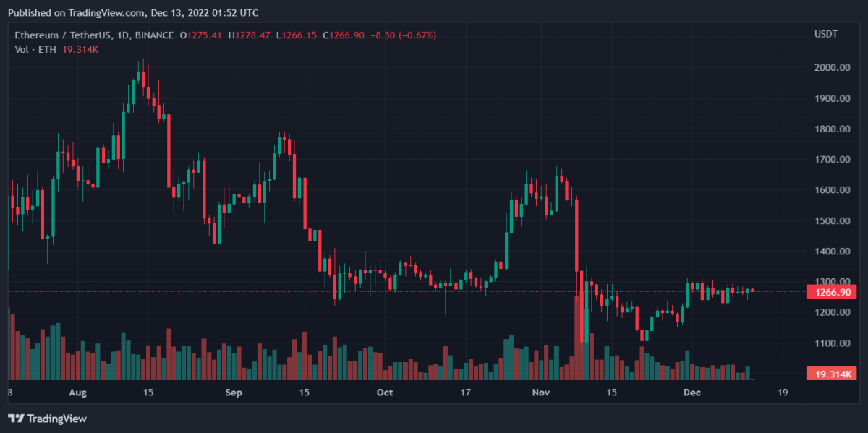
Task: Click the Aug date label on time axis
Action: point(78,393)
